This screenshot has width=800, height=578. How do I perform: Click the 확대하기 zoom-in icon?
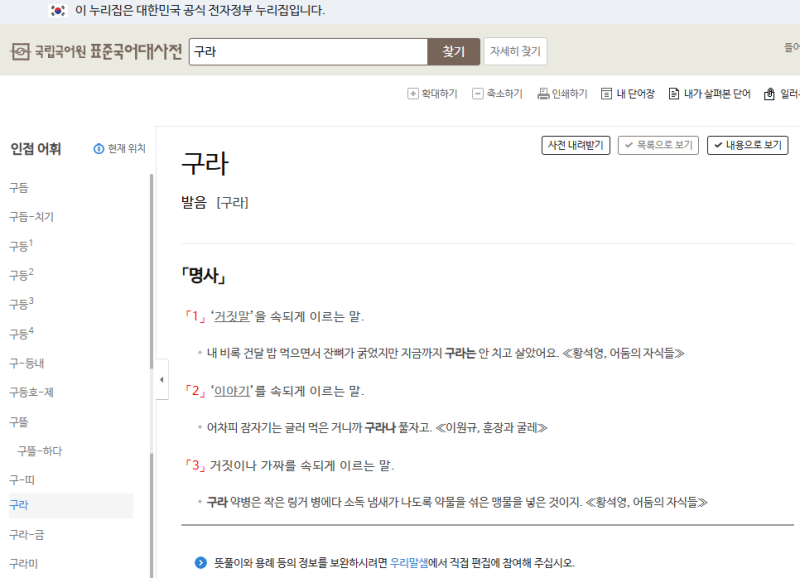412,94
